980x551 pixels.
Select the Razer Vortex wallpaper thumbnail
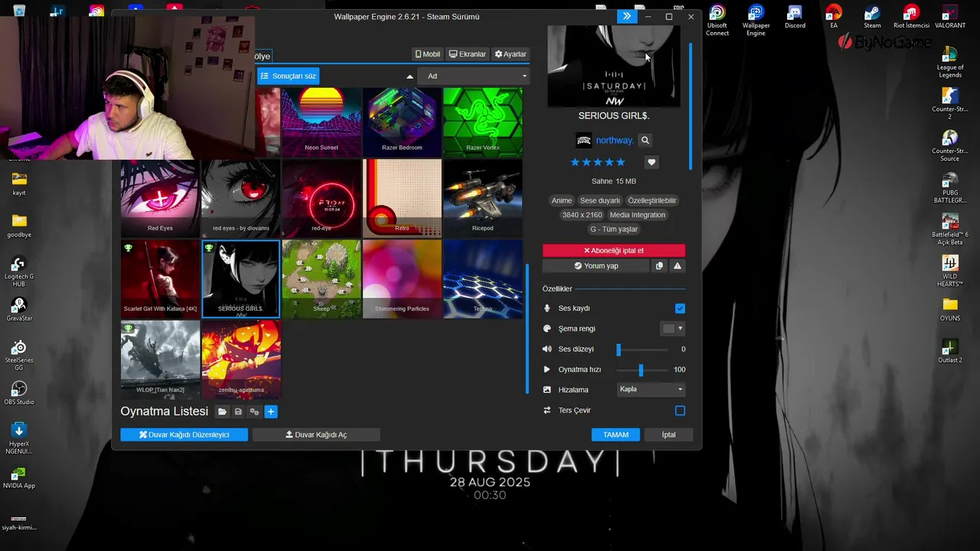(482, 122)
